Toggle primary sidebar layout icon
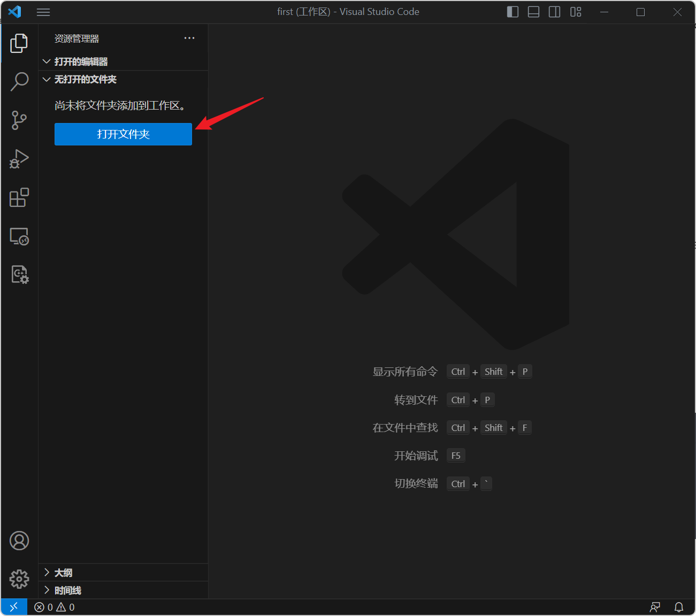Screen dimensions: 696x616 (x=513, y=12)
